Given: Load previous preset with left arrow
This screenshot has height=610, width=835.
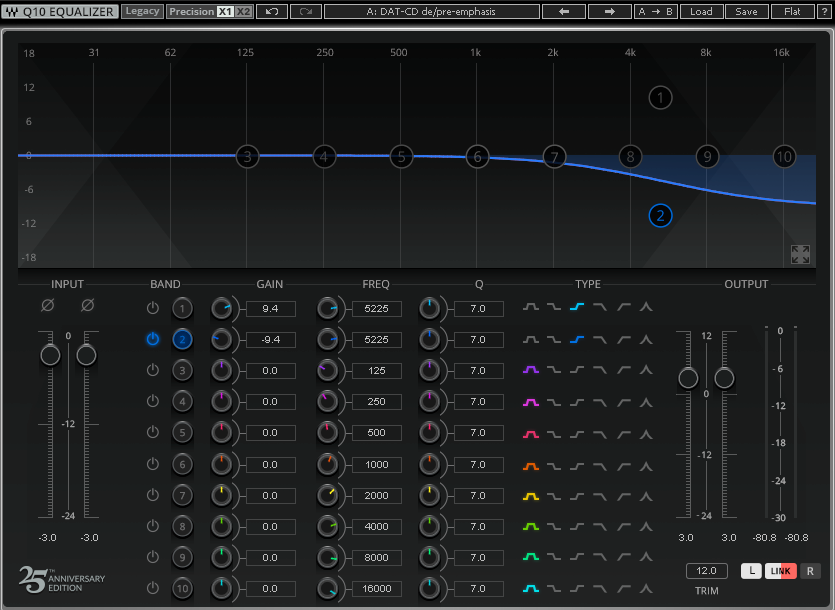Looking at the screenshot, I should coord(564,11).
